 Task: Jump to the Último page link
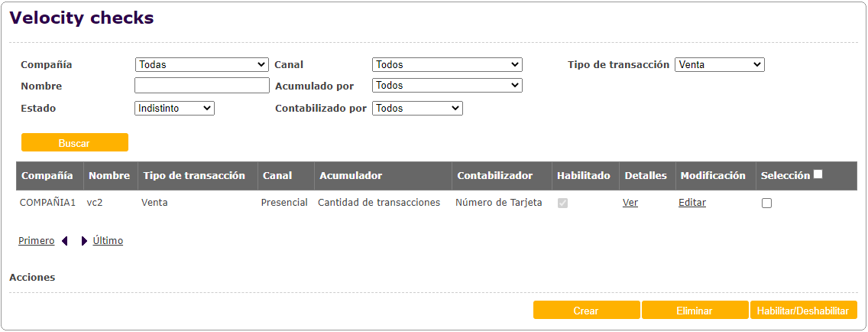click(108, 241)
